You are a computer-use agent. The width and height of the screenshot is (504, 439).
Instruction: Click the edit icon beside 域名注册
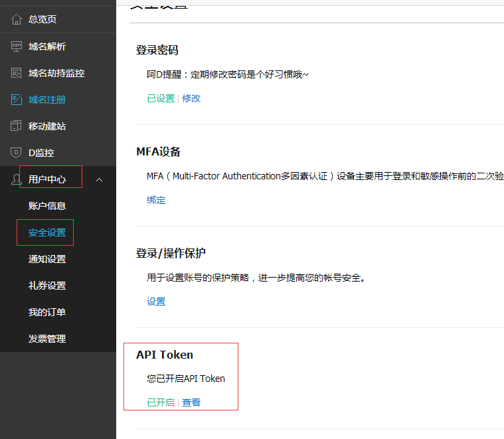pyautogui.click(x=17, y=100)
